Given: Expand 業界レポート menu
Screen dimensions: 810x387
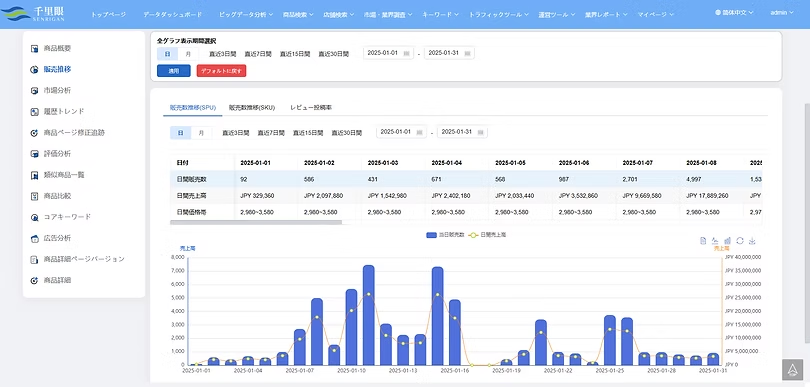Looking at the screenshot, I should coord(606,14).
